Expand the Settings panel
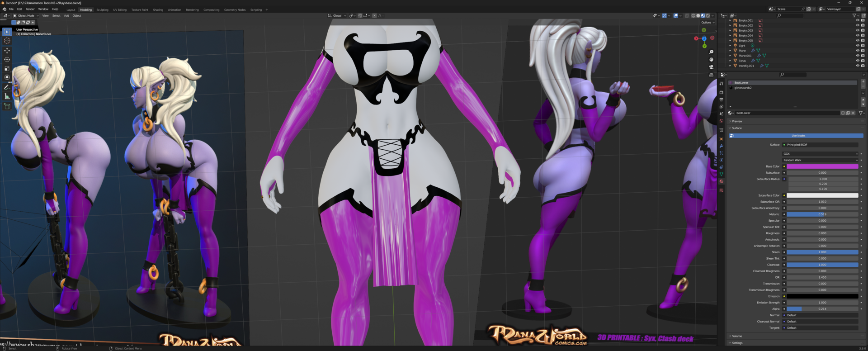 pyautogui.click(x=736, y=343)
